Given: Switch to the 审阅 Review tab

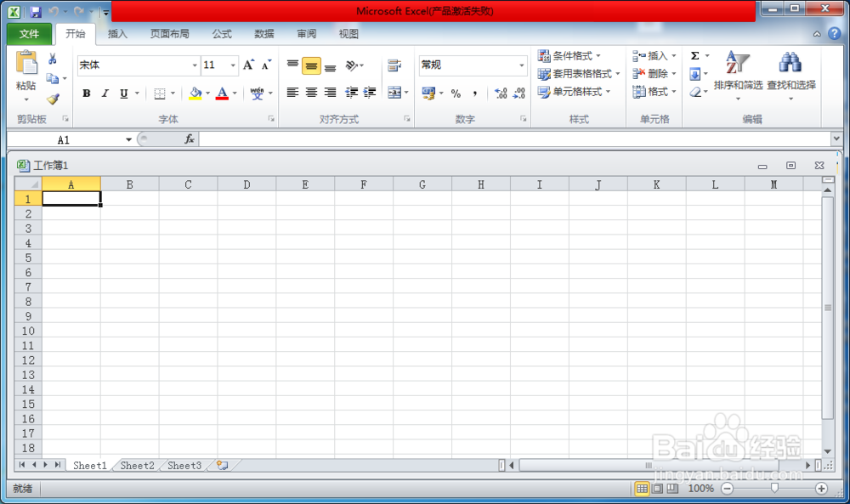Looking at the screenshot, I should 306,34.
